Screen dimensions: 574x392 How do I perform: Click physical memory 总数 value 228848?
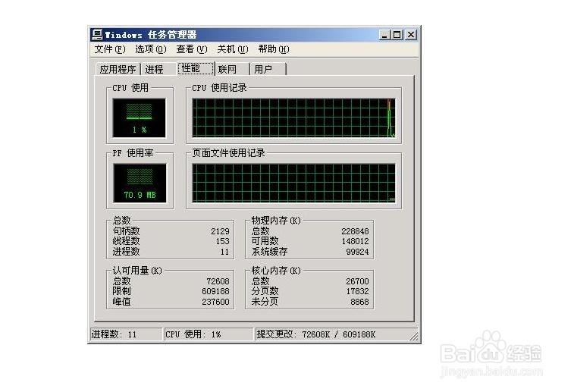355,231
